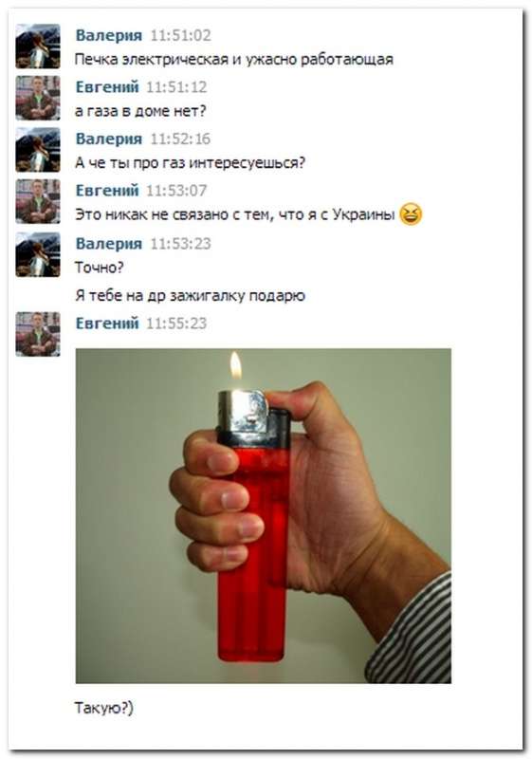Screen dimensions: 532x759
Task: Click the name Валерия at 11:53:23
Action: pyautogui.click(x=109, y=243)
